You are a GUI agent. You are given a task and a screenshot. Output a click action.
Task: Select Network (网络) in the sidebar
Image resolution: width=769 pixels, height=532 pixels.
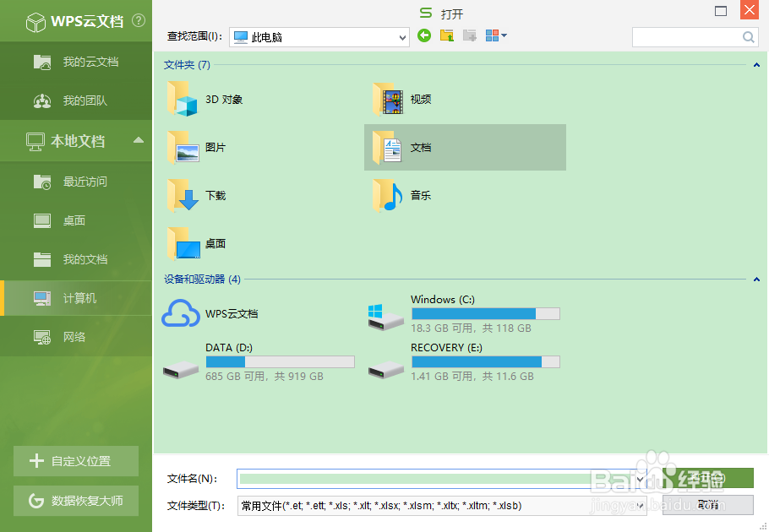pyautogui.click(x=76, y=337)
